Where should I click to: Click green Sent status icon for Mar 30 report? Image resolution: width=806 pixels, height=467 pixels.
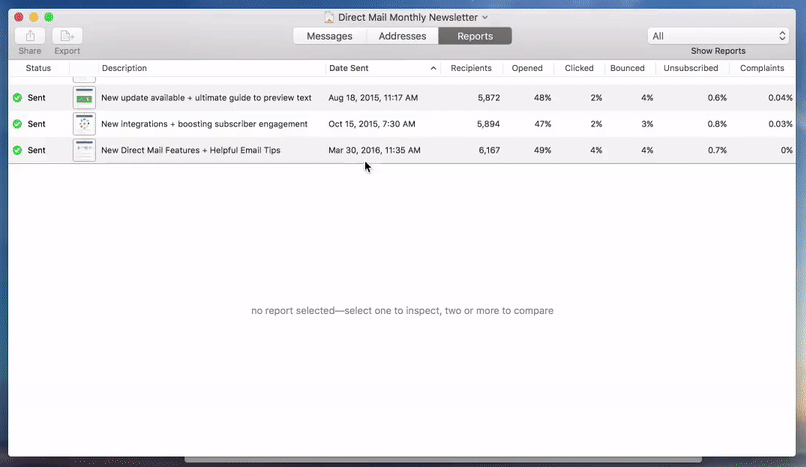pos(17,150)
